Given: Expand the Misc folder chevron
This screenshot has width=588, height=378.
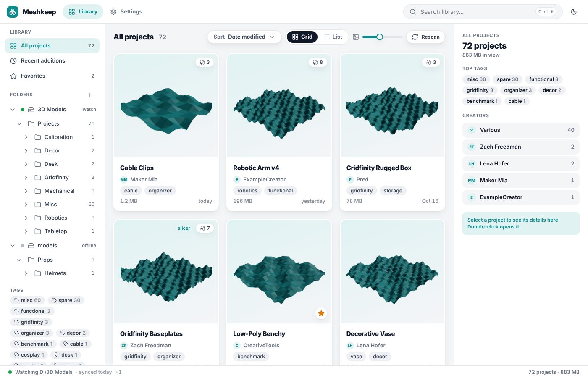Looking at the screenshot, I should point(26,205).
